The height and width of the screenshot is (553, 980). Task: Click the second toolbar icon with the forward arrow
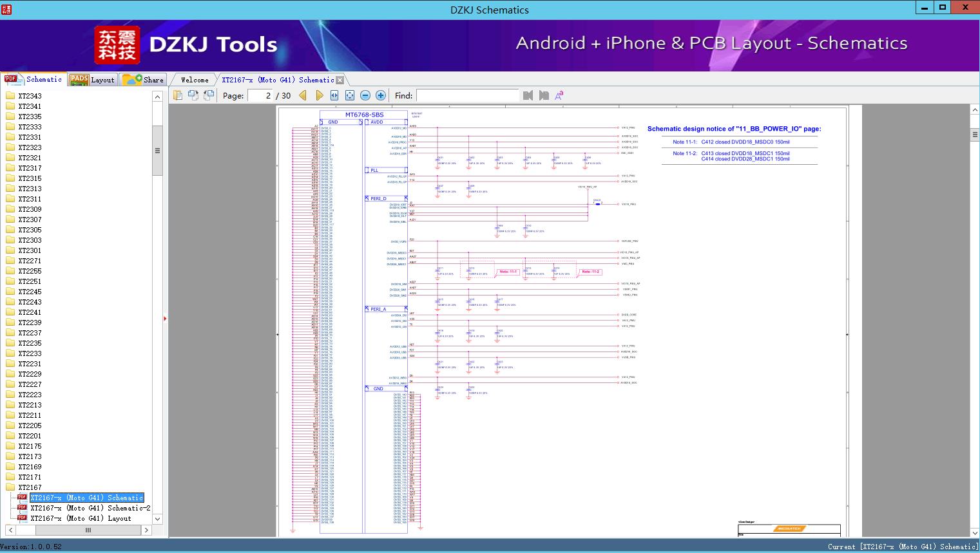pyautogui.click(x=193, y=95)
